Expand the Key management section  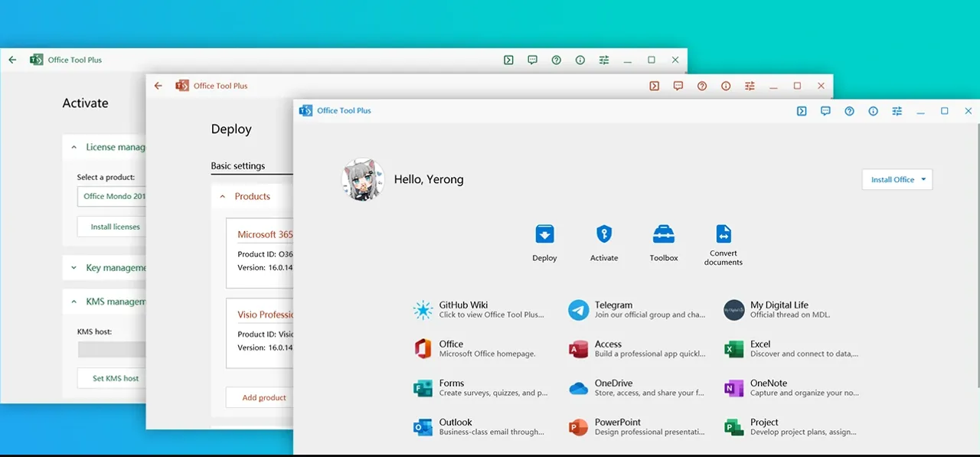[x=104, y=268]
